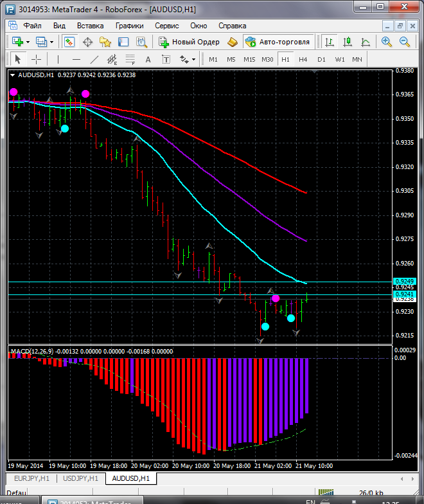This screenshot has width=424, height=504.
Task: Switch to MN timeframe
Action: tap(357, 59)
